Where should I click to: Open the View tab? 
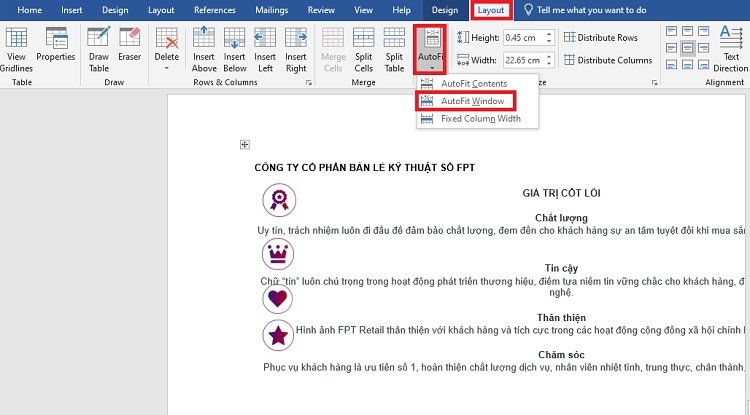tap(364, 10)
